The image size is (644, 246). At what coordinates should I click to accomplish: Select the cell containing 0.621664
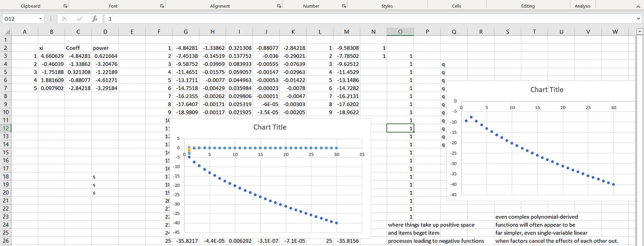point(105,56)
